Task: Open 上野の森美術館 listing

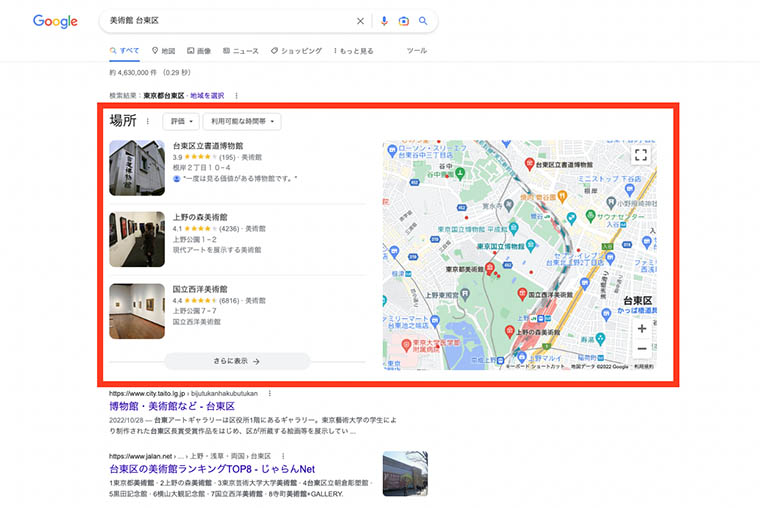Action: pos(200,217)
